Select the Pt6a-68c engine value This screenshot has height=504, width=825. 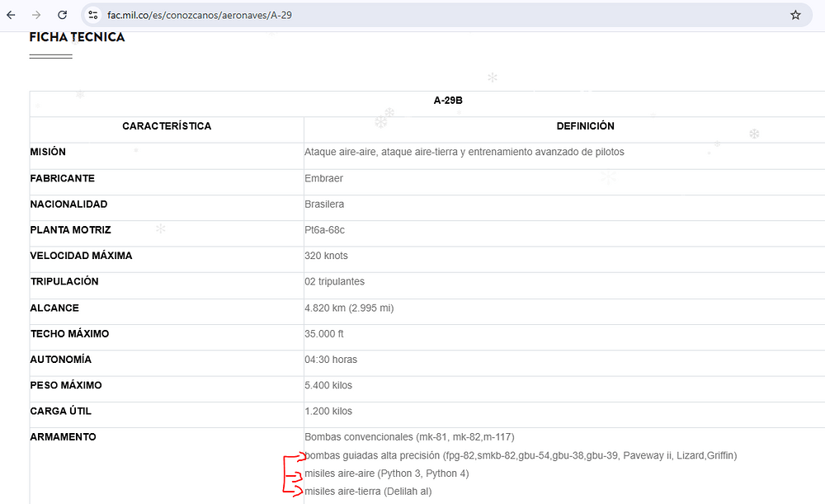[324, 230]
